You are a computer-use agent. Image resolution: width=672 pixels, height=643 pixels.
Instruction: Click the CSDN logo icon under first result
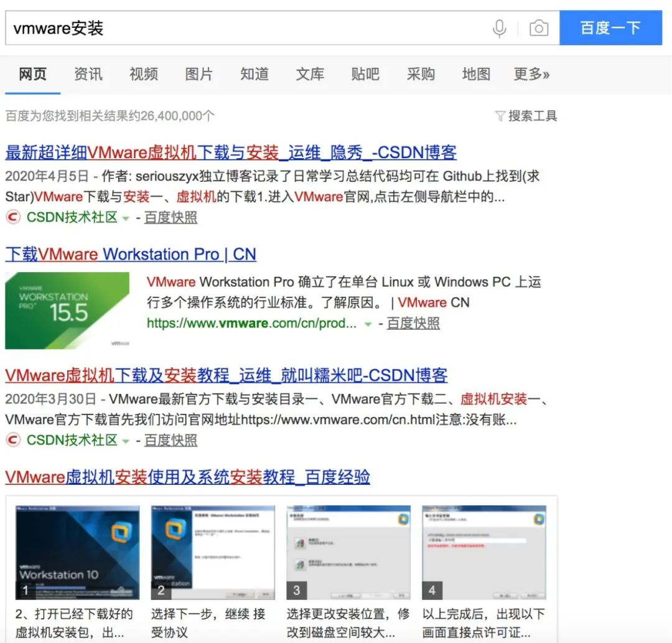point(13,217)
